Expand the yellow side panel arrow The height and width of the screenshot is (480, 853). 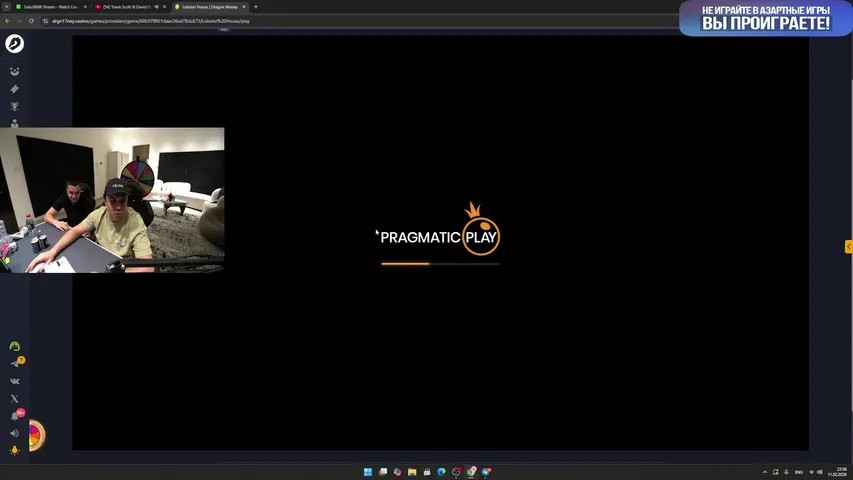point(849,247)
